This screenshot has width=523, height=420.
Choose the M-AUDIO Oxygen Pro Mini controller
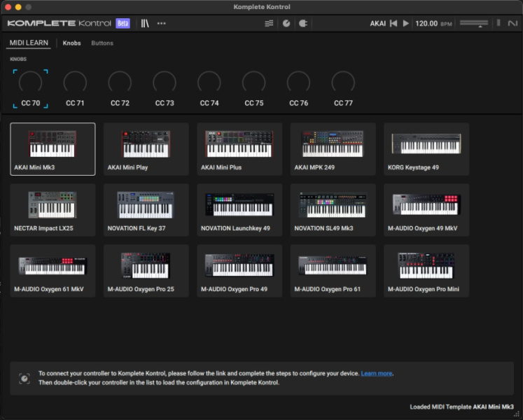click(426, 271)
